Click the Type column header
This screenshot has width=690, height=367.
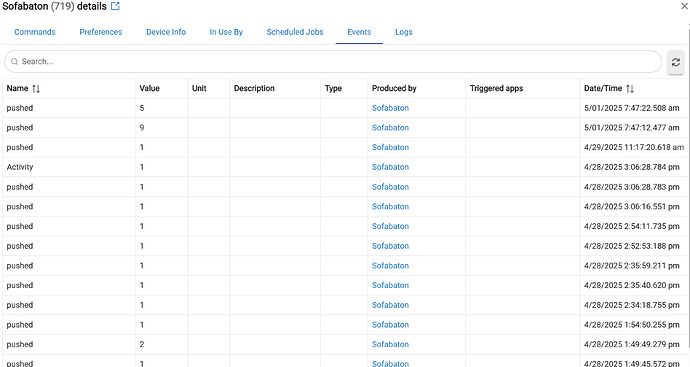[x=333, y=88]
